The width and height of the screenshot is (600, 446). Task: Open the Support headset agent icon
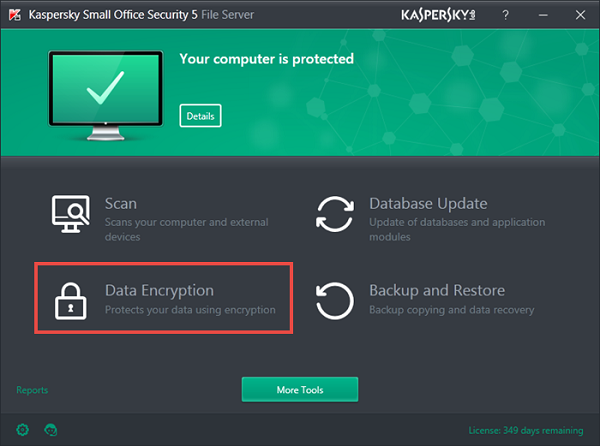51,429
